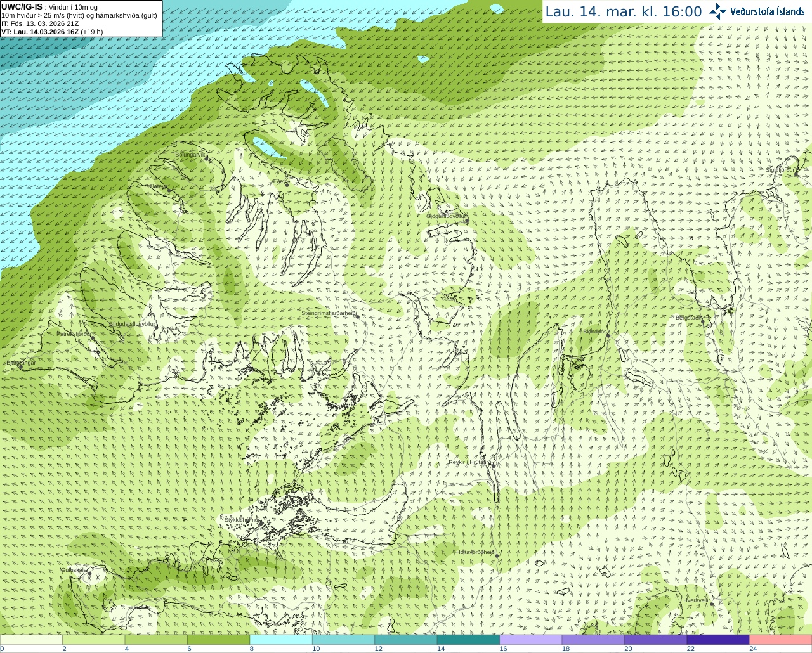Click the UWC/IG-IS model title
The height and width of the screenshot is (653, 812).
click(22, 6)
